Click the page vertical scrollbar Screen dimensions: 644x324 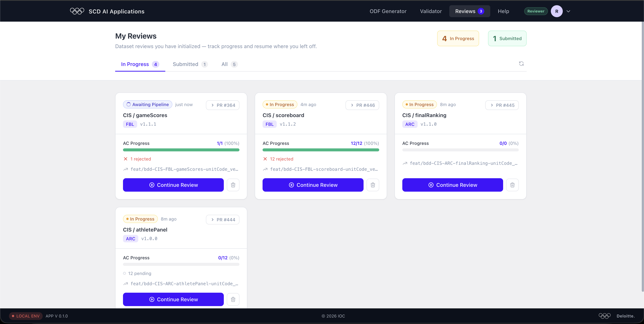point(642,156)
